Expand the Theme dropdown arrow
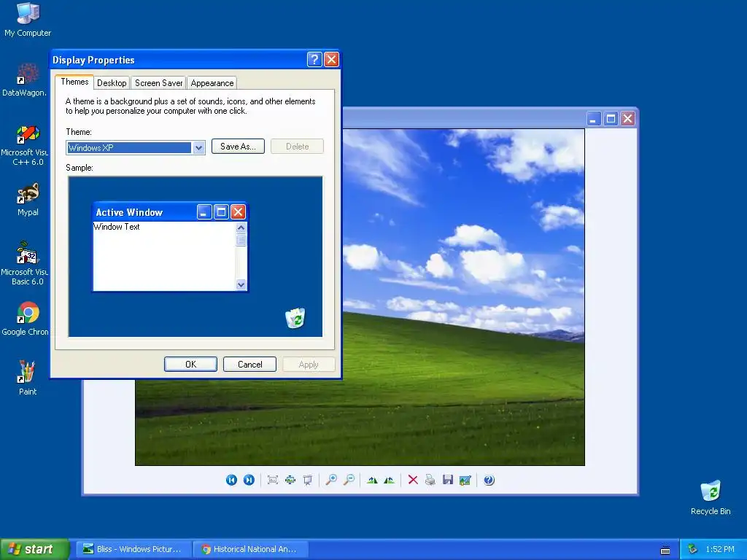The image size is (747, 560). click(x=198, y=147)
